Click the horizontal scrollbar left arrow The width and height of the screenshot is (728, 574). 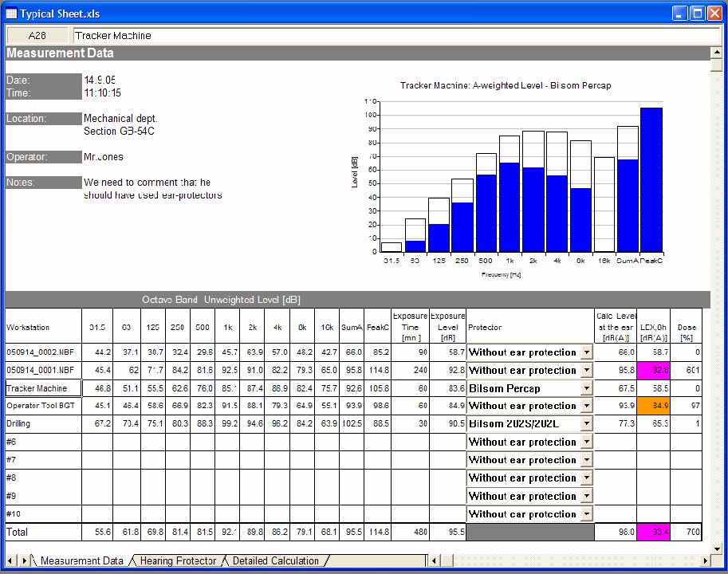click(434, 560)
